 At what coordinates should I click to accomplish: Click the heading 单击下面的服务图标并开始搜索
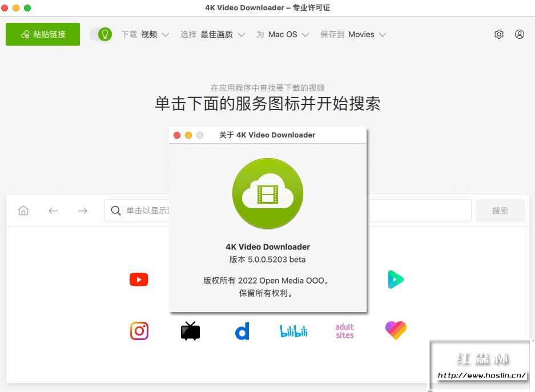point(268,103)
